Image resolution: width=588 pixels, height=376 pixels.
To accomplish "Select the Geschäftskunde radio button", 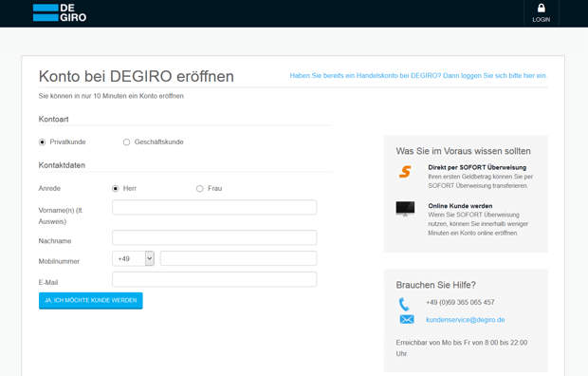I will [126, 142].
